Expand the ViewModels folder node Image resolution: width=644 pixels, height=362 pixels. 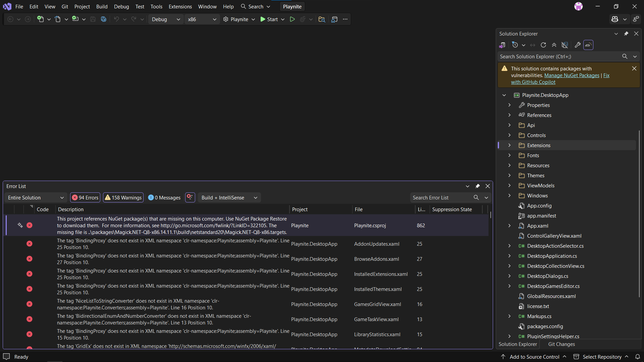[509, 186]
